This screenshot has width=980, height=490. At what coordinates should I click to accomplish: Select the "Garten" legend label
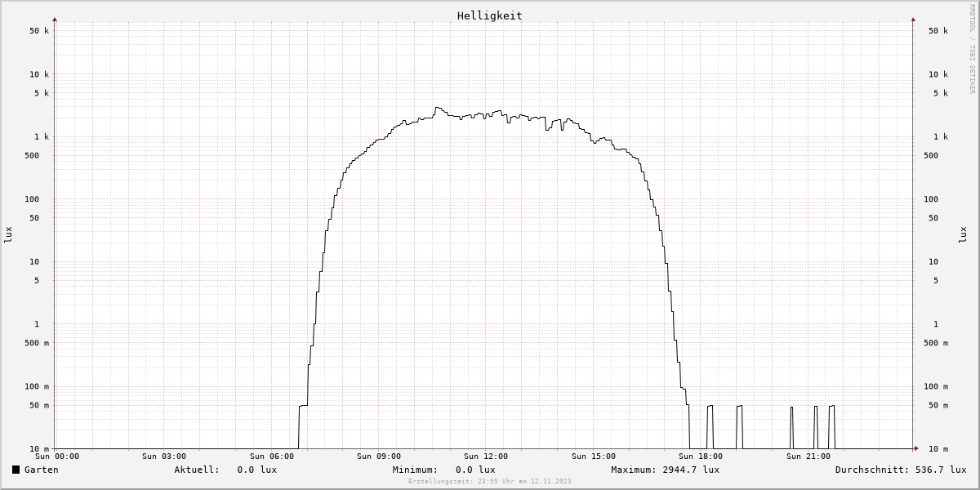pyautogui.click(x=42, y=470)
